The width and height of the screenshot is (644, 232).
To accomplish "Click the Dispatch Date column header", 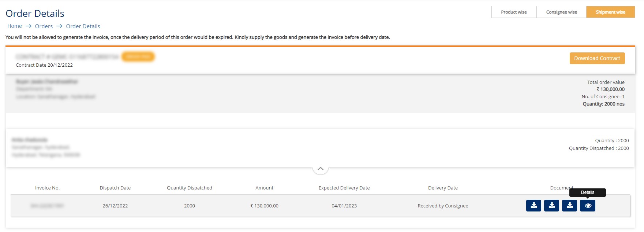I will pos(115,188).
